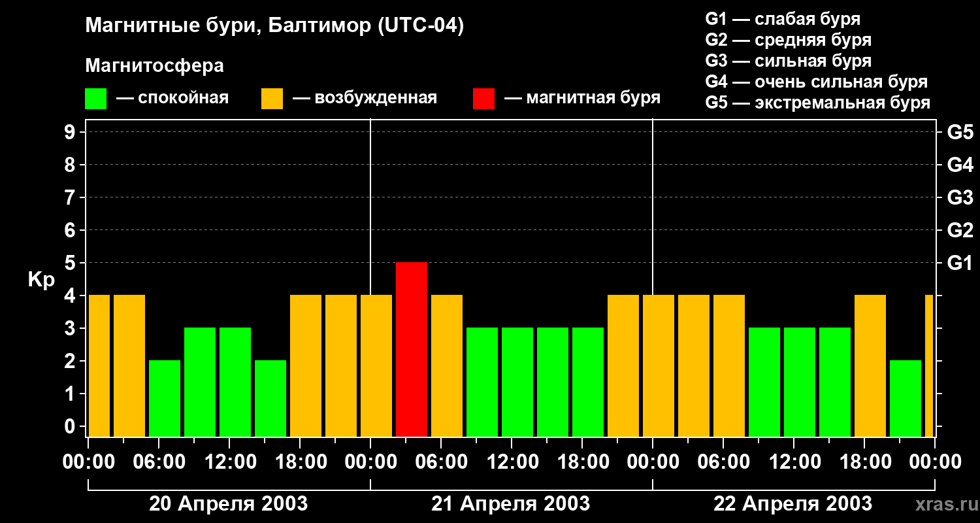Click the 'G3 — сильная буря' legend line
980x523 pixels.
(788, 61)
